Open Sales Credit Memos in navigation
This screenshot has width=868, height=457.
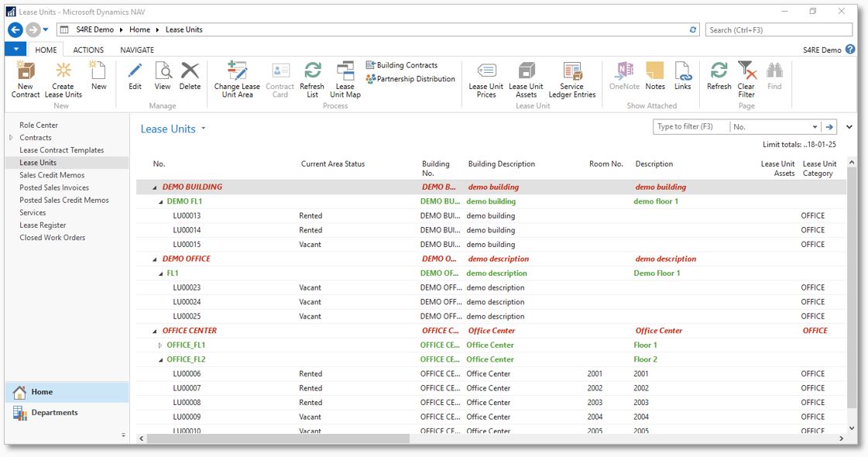point(52,175)
